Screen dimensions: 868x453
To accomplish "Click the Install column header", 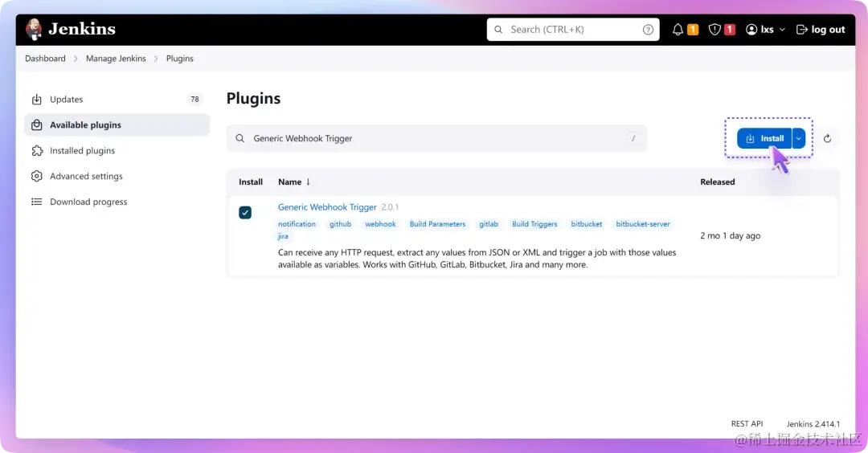I will 251,182.
